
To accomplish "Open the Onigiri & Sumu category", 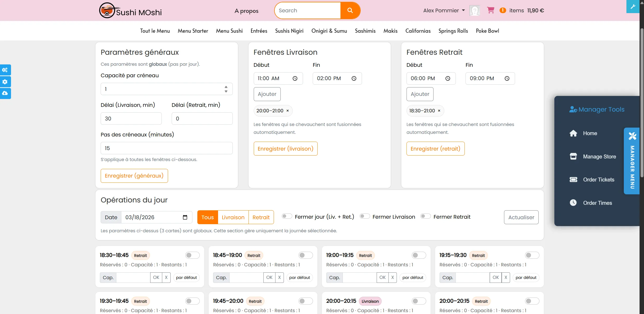I will pyautogui.click(x=329, y=31).
